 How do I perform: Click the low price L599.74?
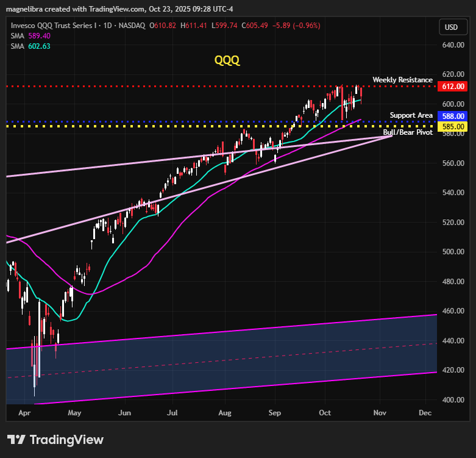click(x=224, y=26)
